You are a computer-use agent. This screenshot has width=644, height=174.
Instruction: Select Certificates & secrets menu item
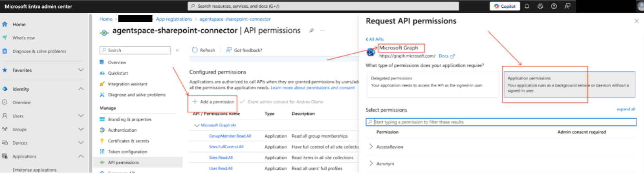[128, 141]
